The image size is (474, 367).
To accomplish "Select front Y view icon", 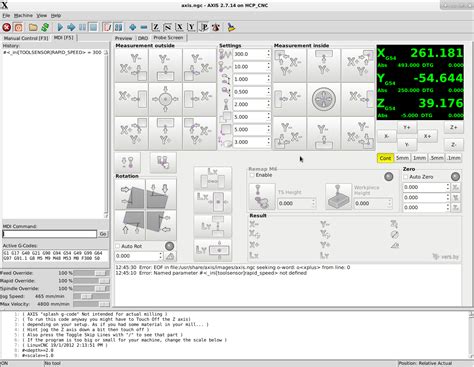I will click(191, 27).
